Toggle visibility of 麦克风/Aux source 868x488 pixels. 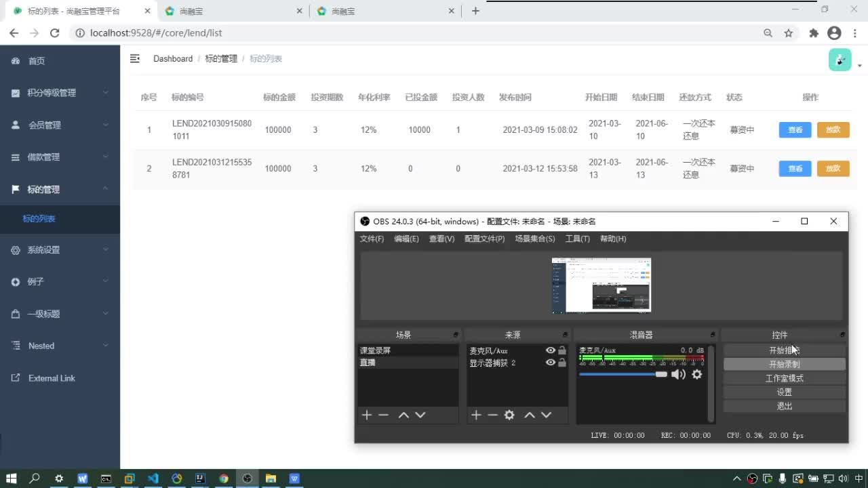pyautogui.click(x=551, y=350)
